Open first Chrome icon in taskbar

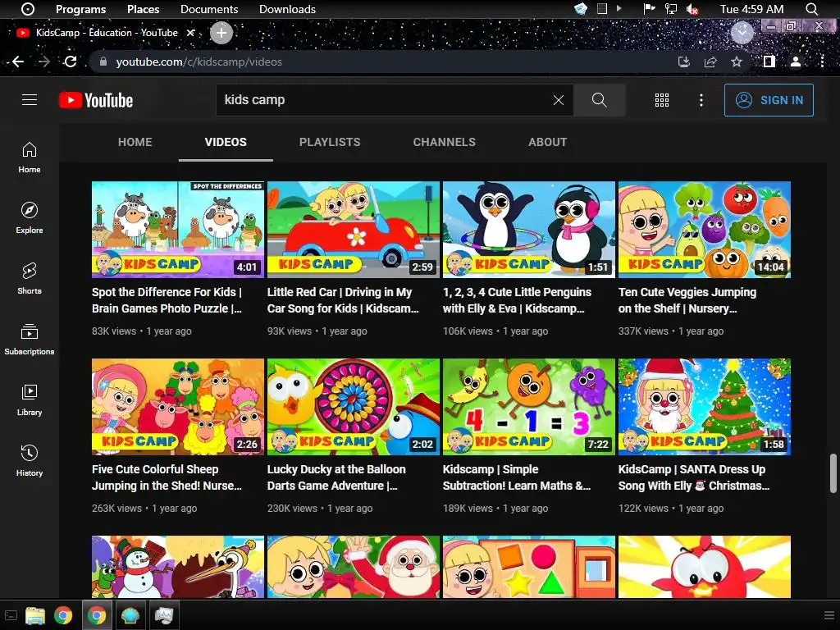(x=62, y=615)
